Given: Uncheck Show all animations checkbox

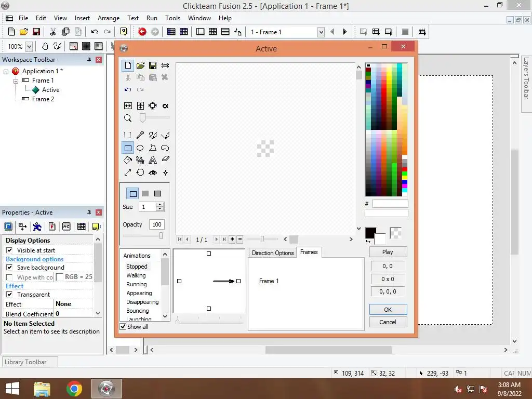Looking at the screenshot, I should click(123, 327).
